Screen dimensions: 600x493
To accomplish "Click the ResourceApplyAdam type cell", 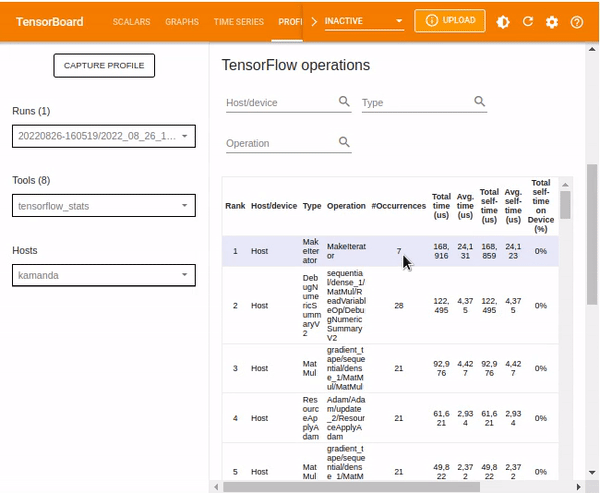I will (x=311, y=418).
